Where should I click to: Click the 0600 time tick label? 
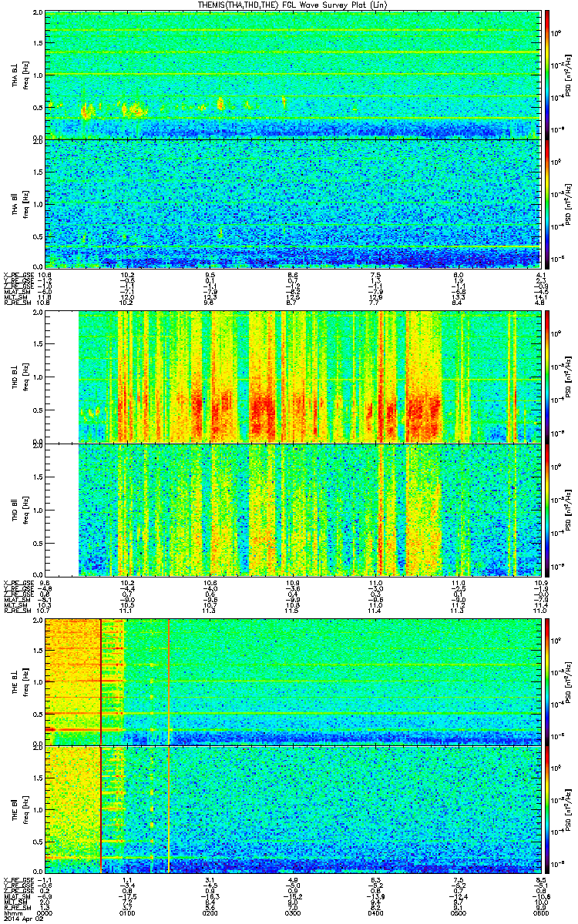pyautogui.click(x=540, y=914)
